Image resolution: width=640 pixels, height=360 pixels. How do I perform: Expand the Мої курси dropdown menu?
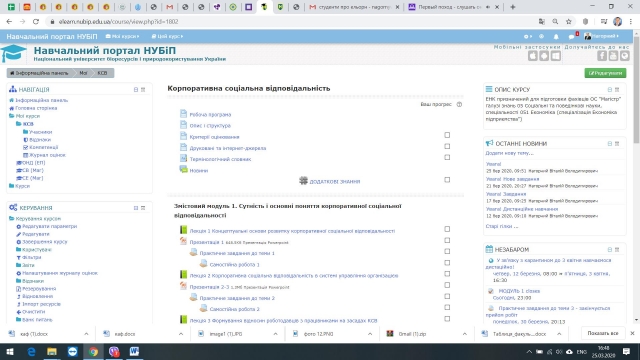click(x=122, y=36)
